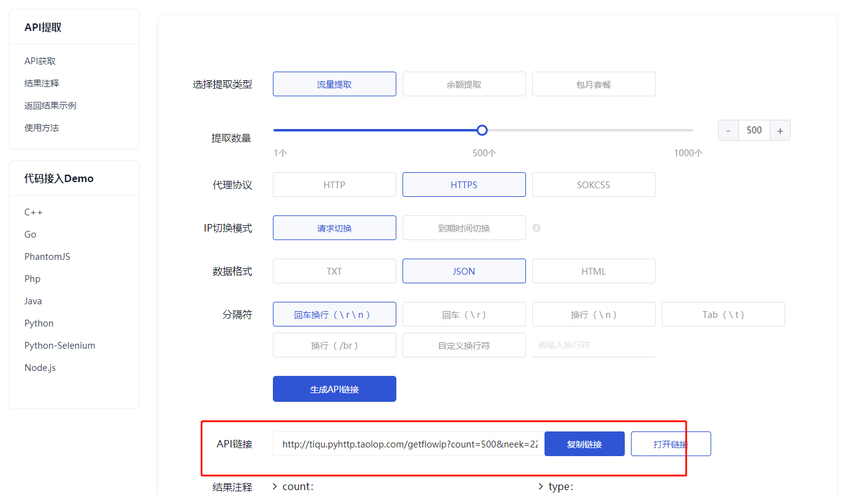868x495 pixels.
Task: Open the Python-Selenium code demo
Action: coord(60,346)
